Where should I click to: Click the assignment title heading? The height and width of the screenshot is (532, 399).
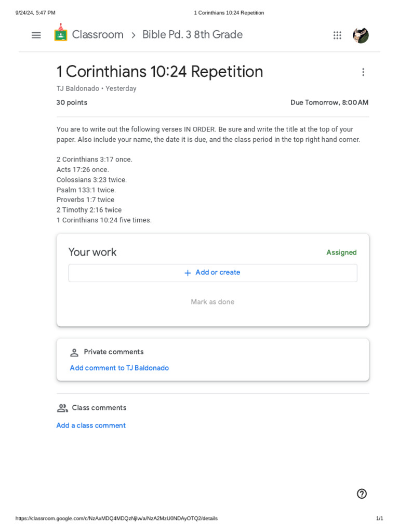coord(159,72)
